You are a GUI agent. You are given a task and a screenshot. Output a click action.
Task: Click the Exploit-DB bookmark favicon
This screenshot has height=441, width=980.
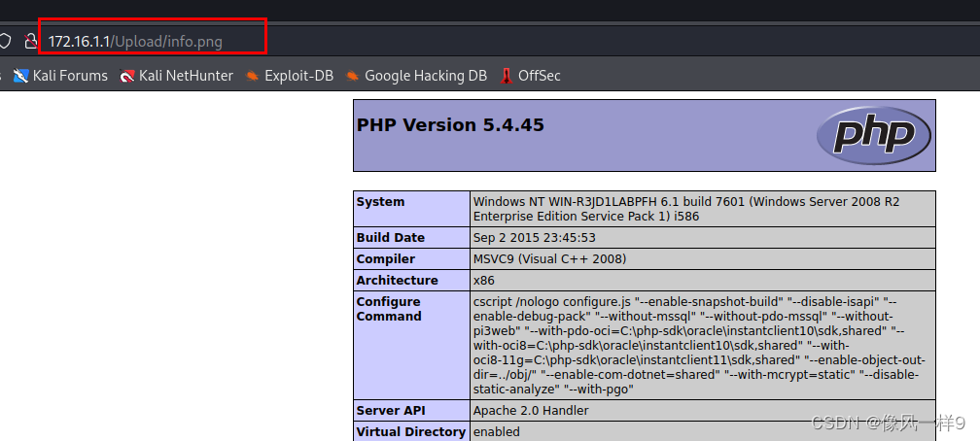[253, 76]
